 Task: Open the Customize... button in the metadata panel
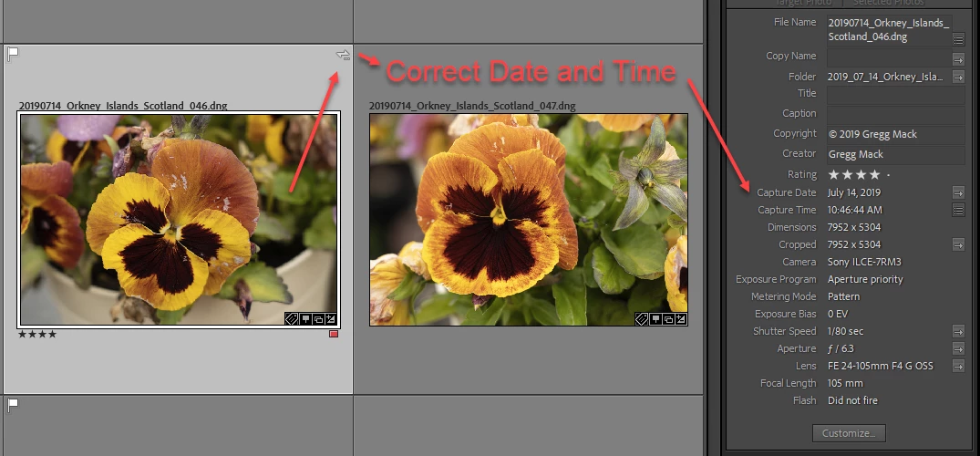click(849, 433)
